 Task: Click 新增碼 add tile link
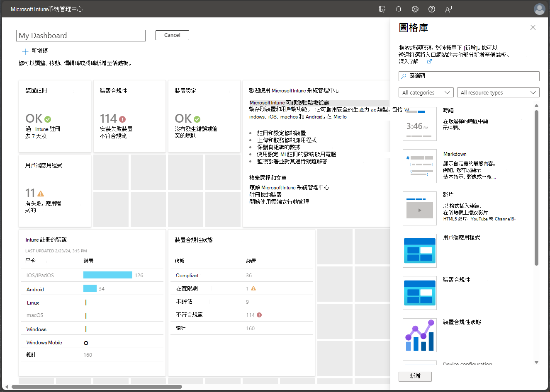click(x=40, y=51)
